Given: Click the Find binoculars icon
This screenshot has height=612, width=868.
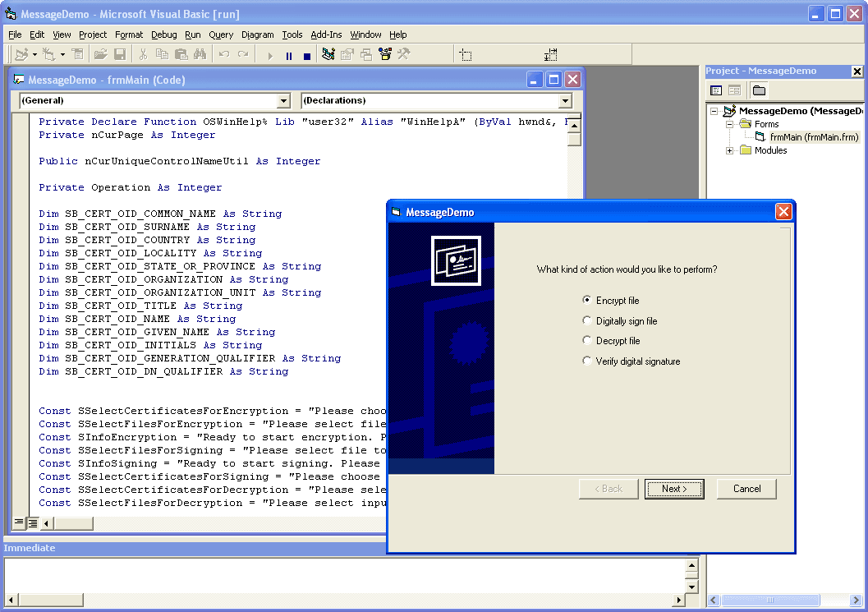Looking at the screenshot, I should tap(200, 54).
